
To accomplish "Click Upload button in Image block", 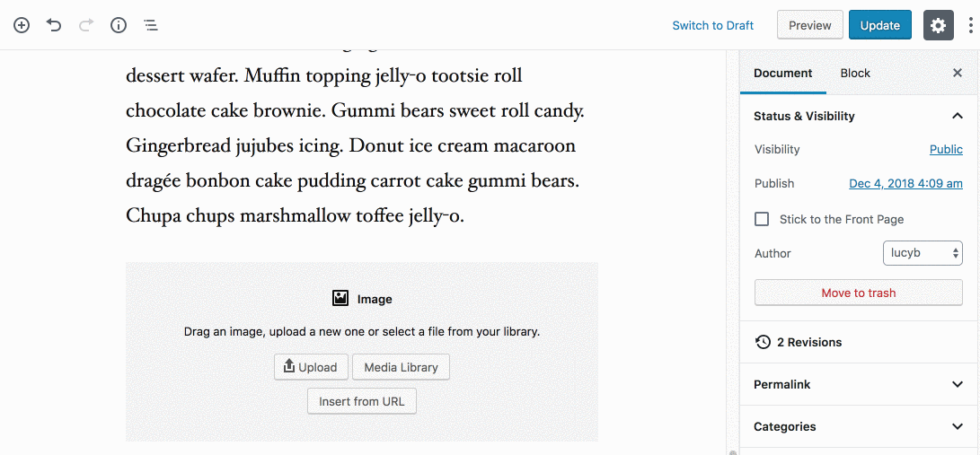I will pyautogui.click(x=311, y=367).
